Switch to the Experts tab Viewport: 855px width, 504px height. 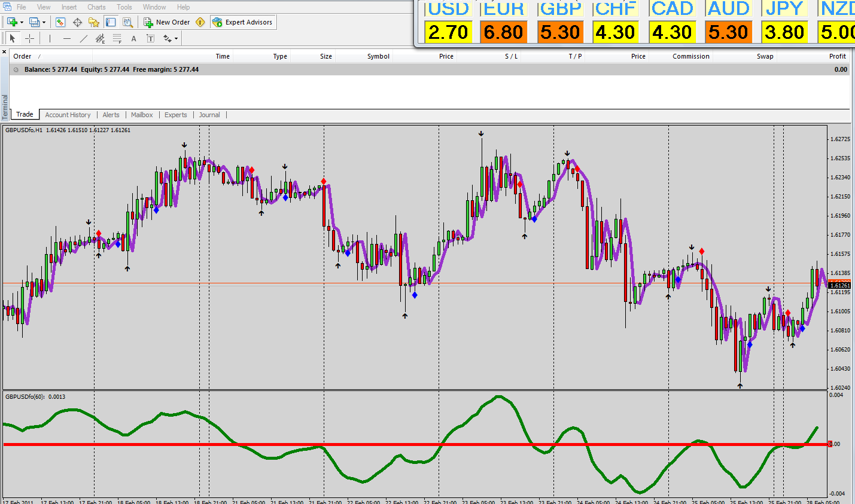176,115
